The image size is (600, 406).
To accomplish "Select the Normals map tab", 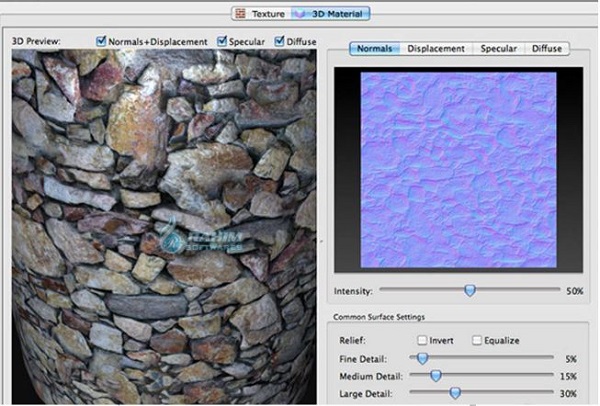I will coord(375,48).
